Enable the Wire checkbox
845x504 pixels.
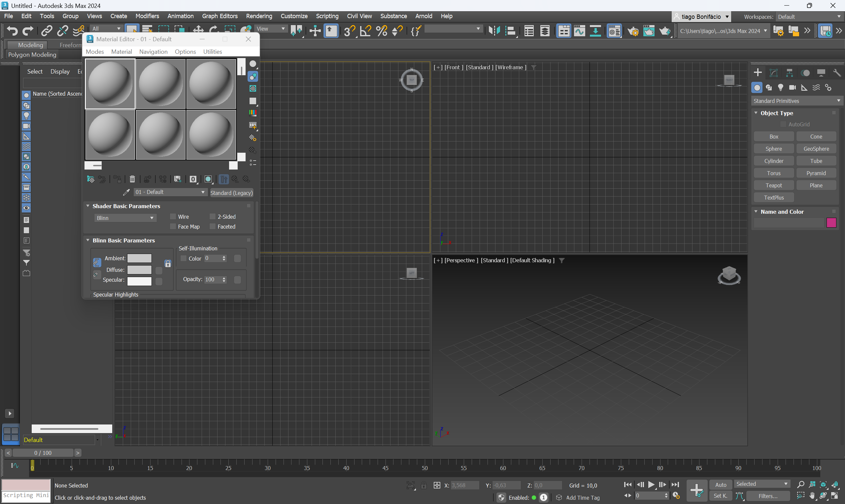click(x=173, y=217)
